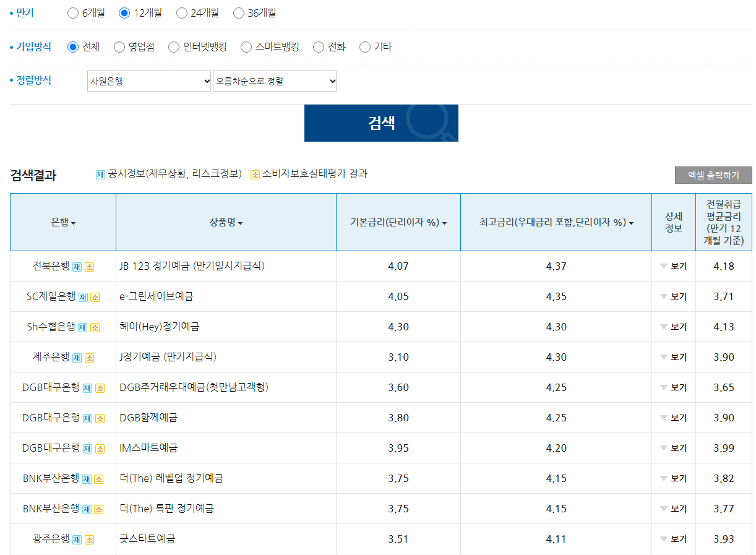Select 12개월 maturity option

click(x=124, y=13)
